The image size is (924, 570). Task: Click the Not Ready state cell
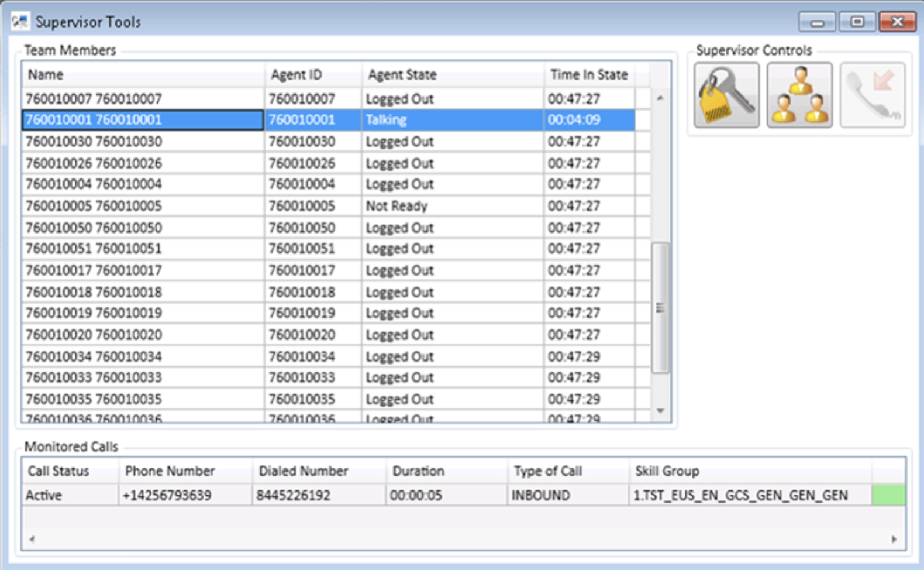click(x=453, y=205)
